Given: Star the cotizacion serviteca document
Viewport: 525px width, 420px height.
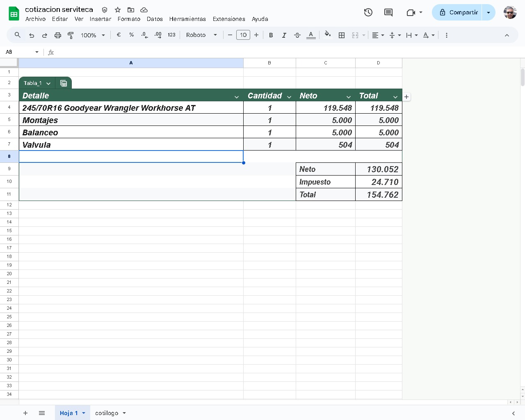Looking at the screenshot, I should tap(118, 10).
